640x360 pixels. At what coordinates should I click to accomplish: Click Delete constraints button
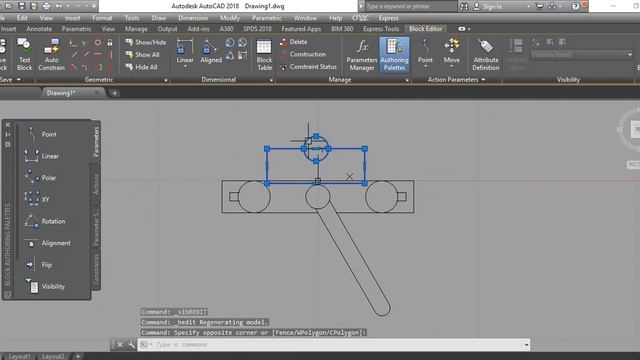293,42
